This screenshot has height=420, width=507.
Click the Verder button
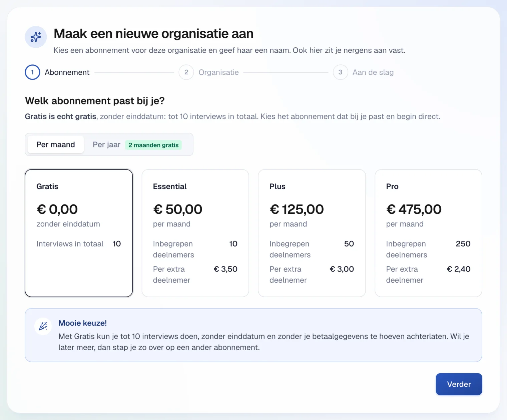coord(459,384)
